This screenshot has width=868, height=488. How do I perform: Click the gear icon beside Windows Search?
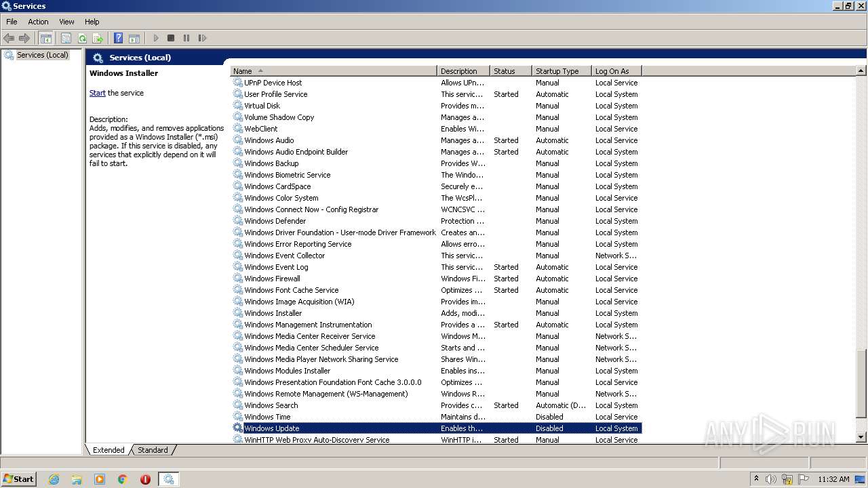(x=237, y=405)
